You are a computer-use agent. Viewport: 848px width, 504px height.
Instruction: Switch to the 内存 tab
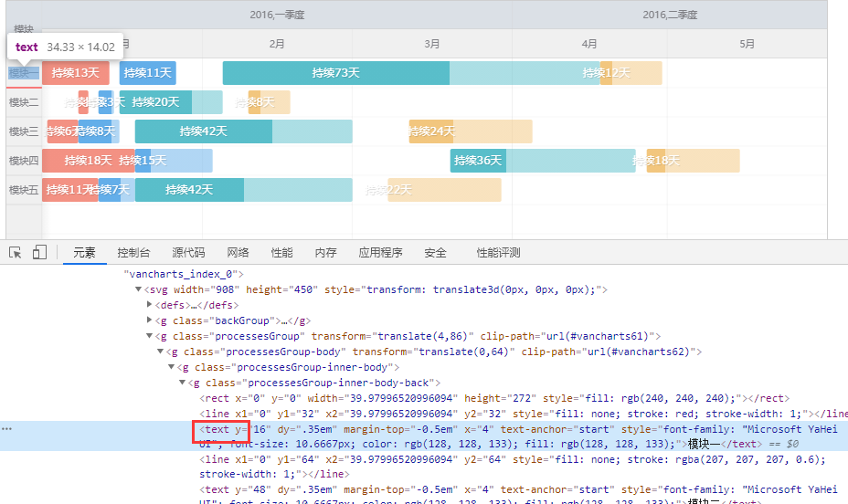pyautogui.click(x=325, y=253)
